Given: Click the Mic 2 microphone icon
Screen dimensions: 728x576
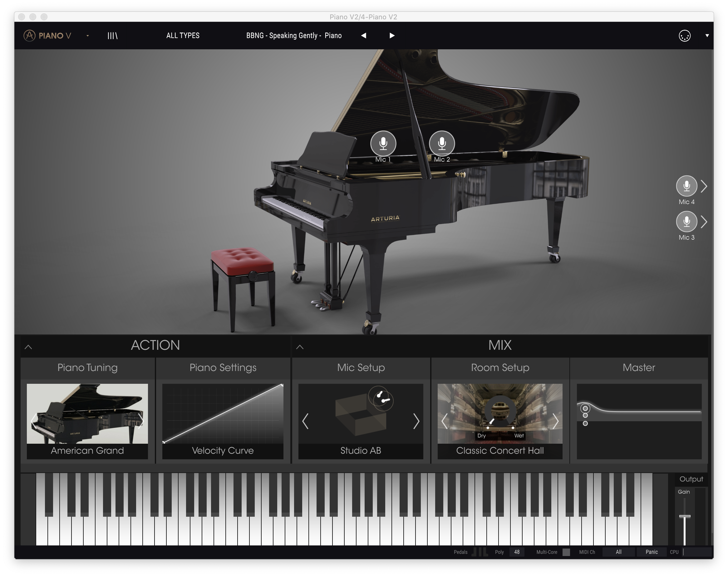Looking at the screenshot, I should click(442, 143).
